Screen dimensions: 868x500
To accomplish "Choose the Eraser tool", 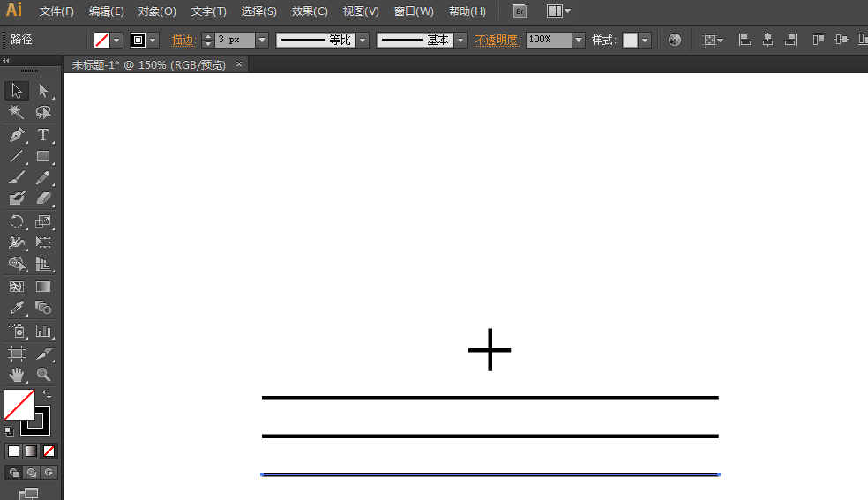I will click(43, 198).
